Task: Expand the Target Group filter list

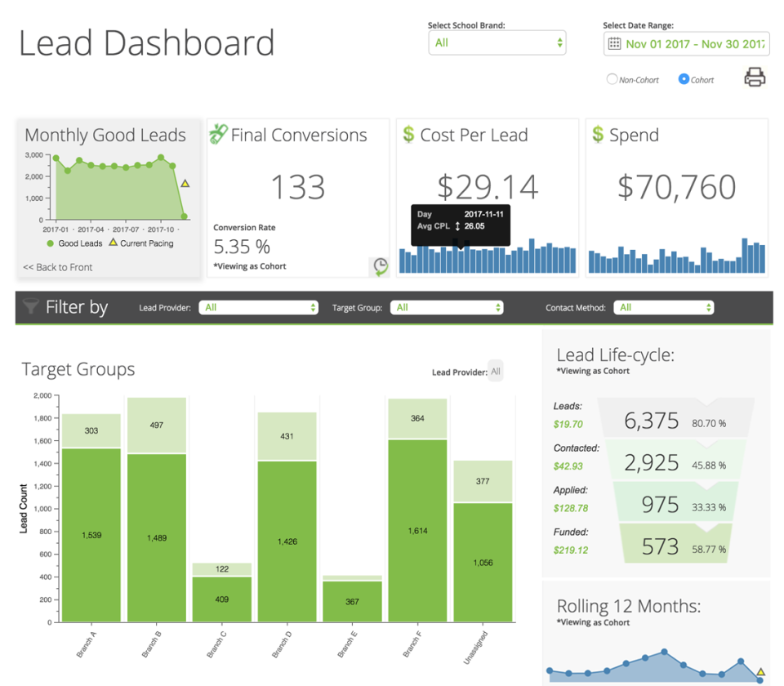Action: (447, 308)
